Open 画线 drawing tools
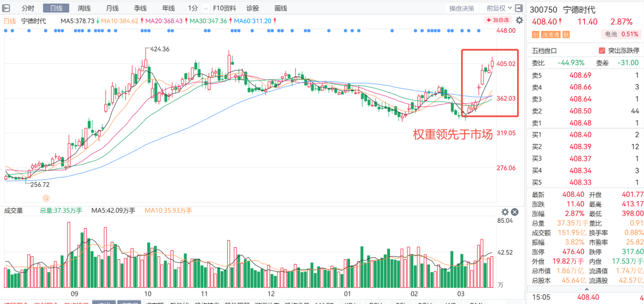 coord(280,8)
